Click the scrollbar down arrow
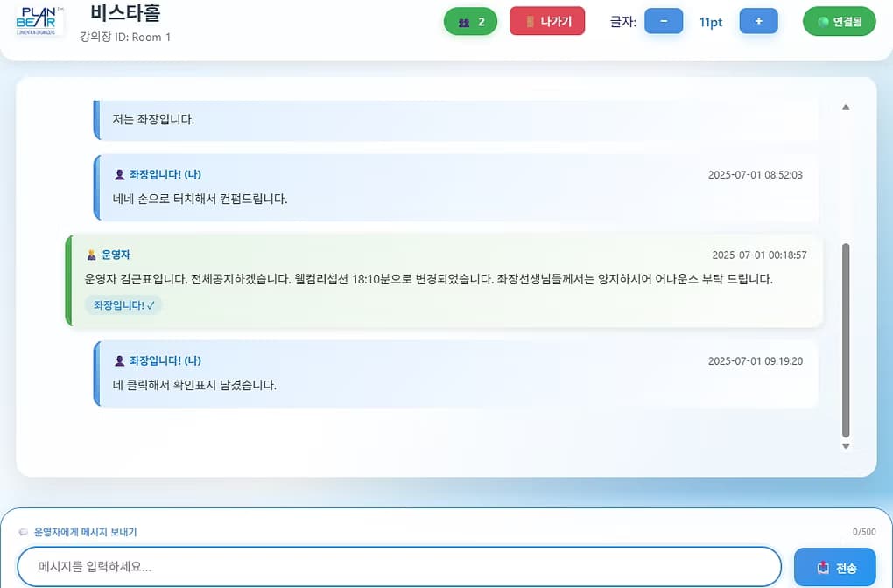Screen dimensions: 893x588 (846, 446)
